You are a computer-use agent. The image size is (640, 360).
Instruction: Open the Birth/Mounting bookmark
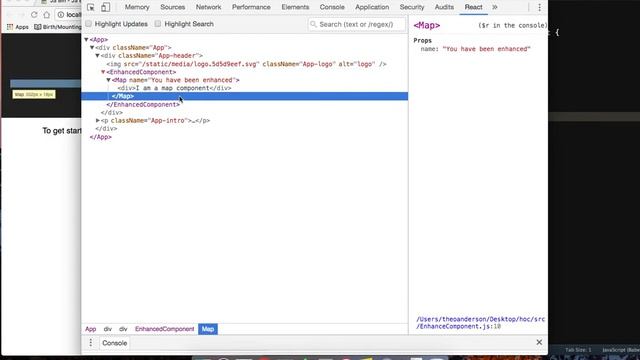[x=57, y=27]
